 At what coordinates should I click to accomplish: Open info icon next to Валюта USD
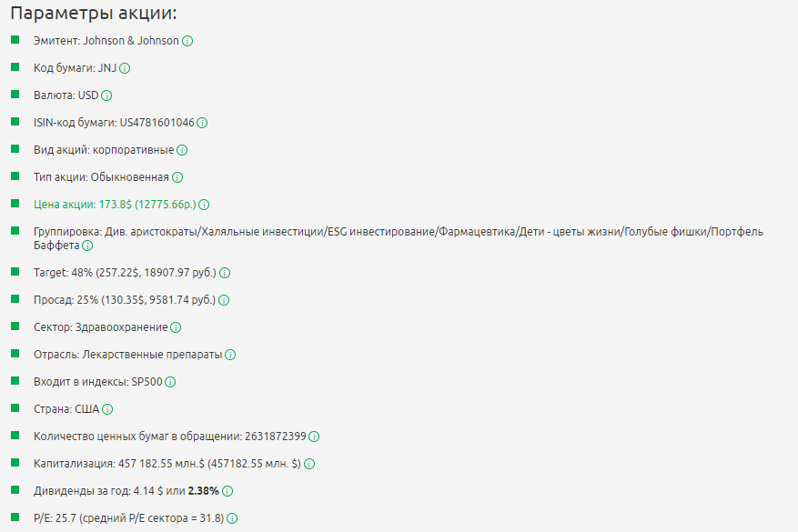pyautogui.click(x=106, y=95)
